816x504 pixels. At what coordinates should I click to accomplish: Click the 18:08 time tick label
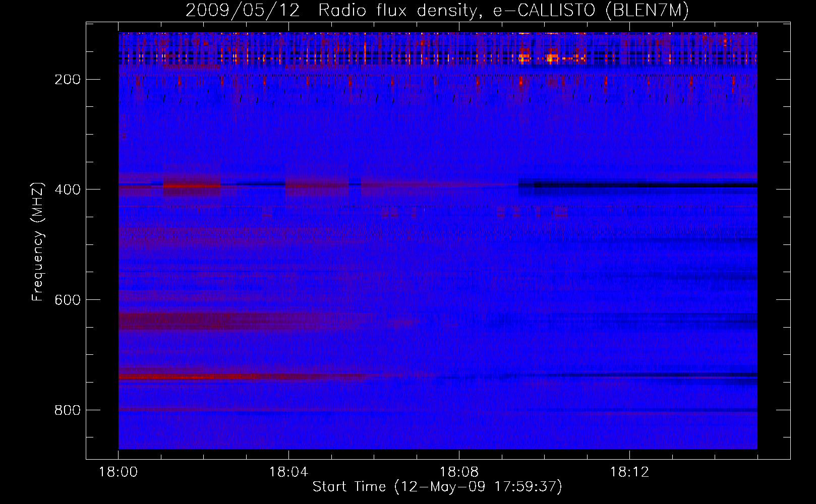pyautogui.click(x=459, y=472)
